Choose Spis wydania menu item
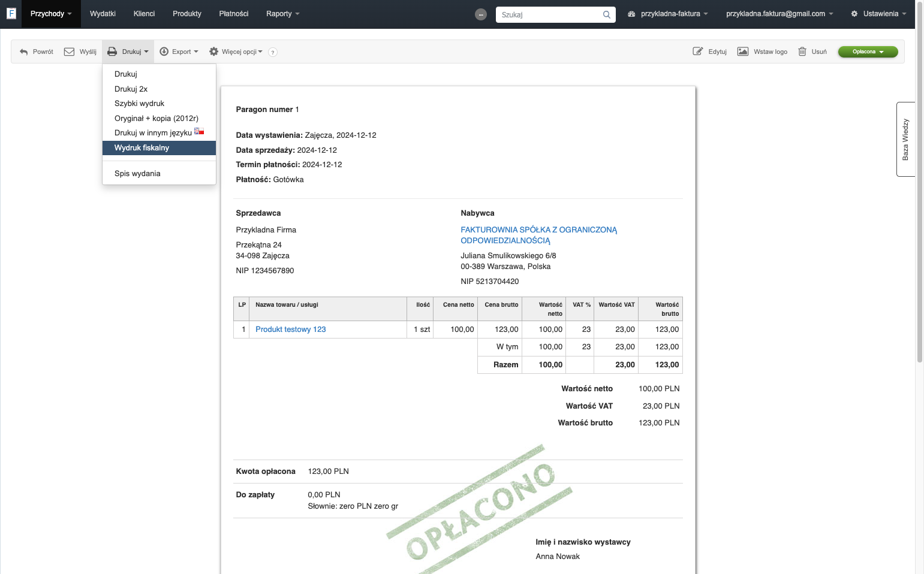The image size is (924, 574). coord(159,174)
